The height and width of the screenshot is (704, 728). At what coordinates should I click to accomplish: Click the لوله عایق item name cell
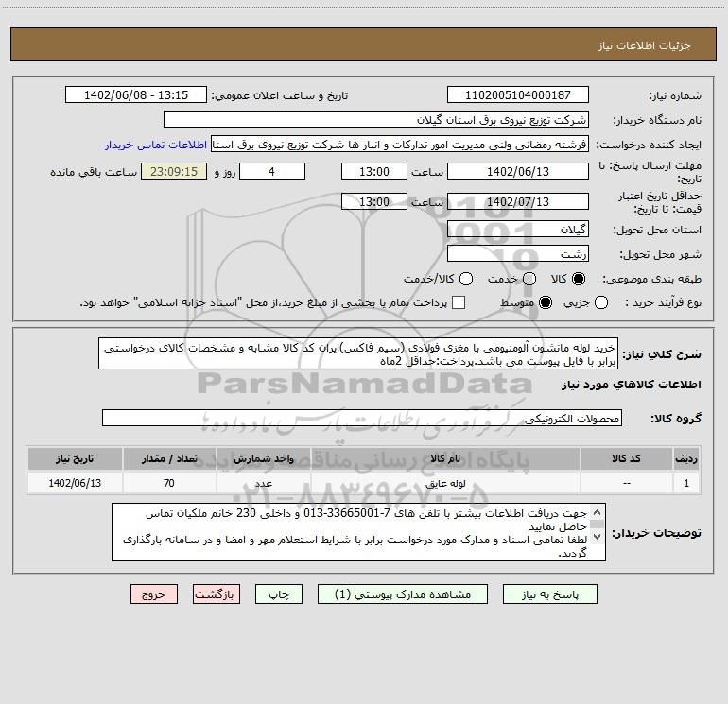pos(445,483)
